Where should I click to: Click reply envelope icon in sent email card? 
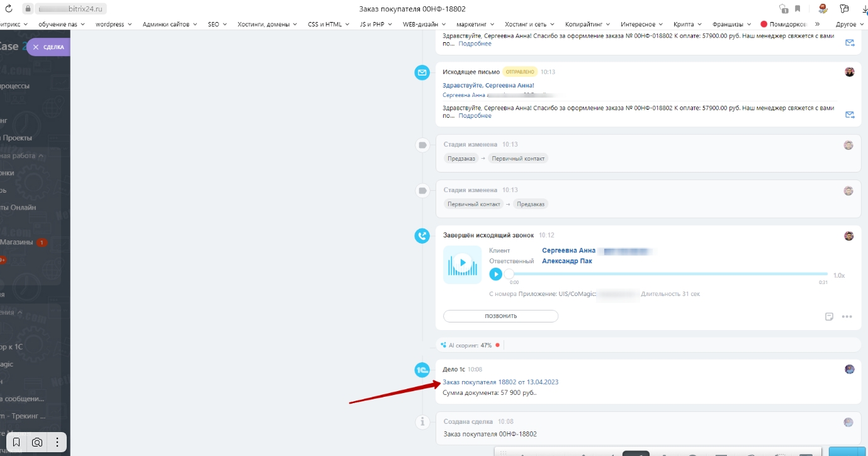click(x=850, y=115)
